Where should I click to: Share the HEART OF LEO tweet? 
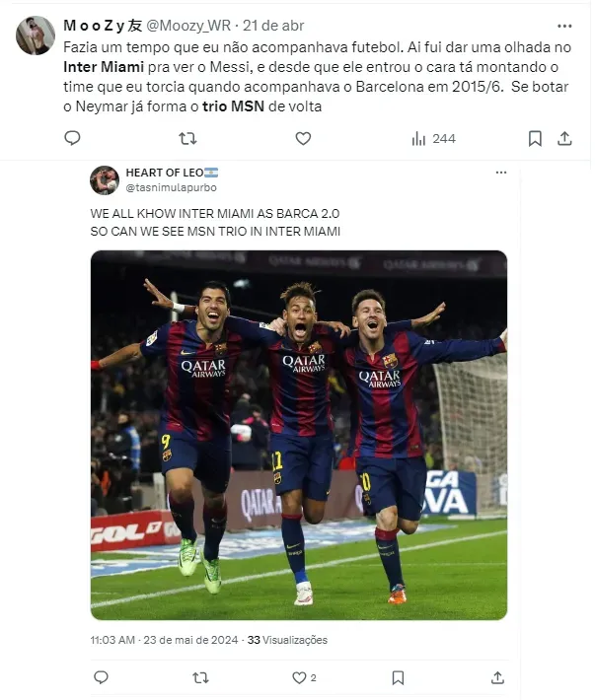(x=497, y=677)
